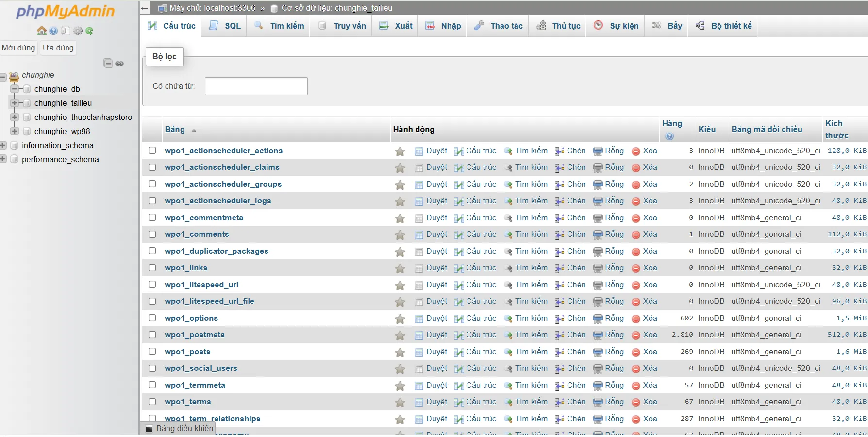This screenshot has height=437, width=868.
Task: Collapse the chunghie_db tree node
Action: 15,89
